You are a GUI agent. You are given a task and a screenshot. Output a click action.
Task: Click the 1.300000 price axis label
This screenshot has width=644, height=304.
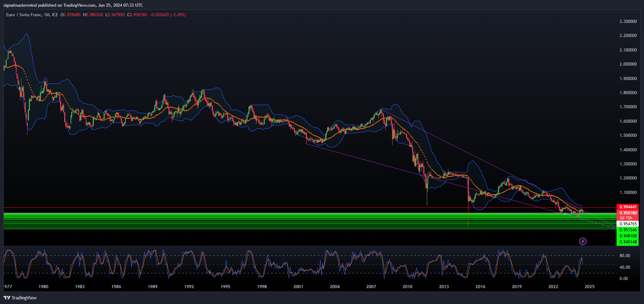628,164
